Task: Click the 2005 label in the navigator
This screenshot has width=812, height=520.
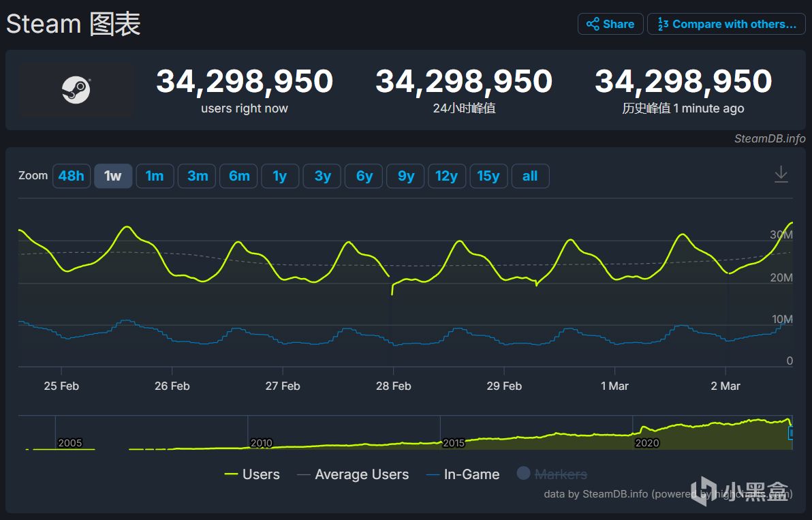Action: tap(70, 443)
